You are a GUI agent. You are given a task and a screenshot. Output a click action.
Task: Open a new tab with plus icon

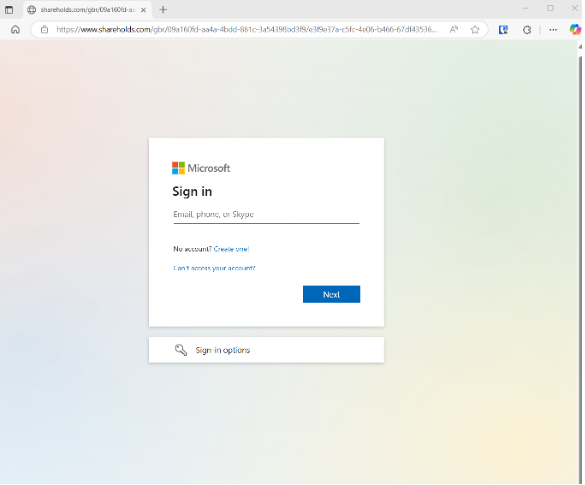point(163,10)
